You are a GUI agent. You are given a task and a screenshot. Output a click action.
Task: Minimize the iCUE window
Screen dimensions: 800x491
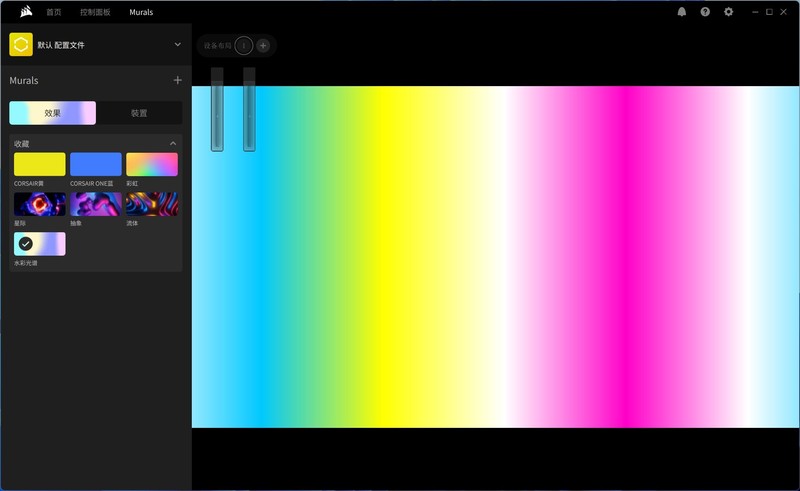pyautogui.click(x=755, y=12)
